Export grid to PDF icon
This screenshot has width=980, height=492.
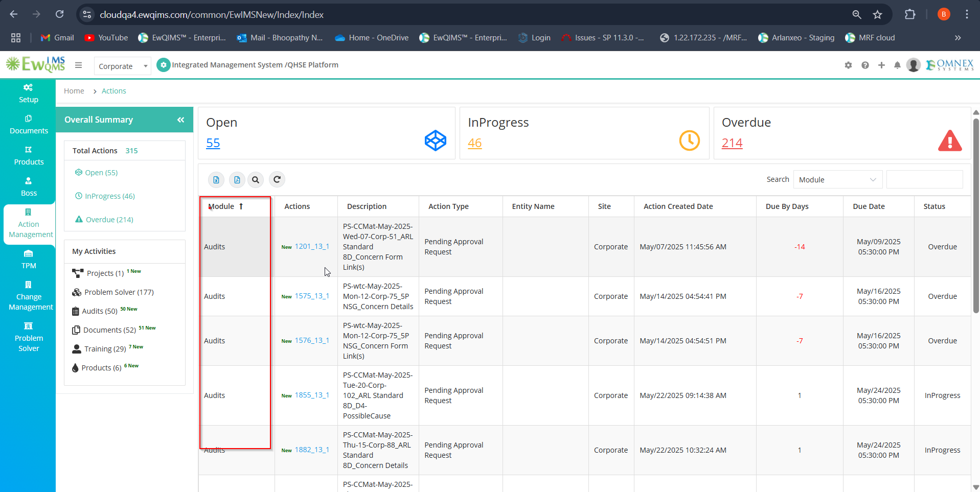click(237, 179)
